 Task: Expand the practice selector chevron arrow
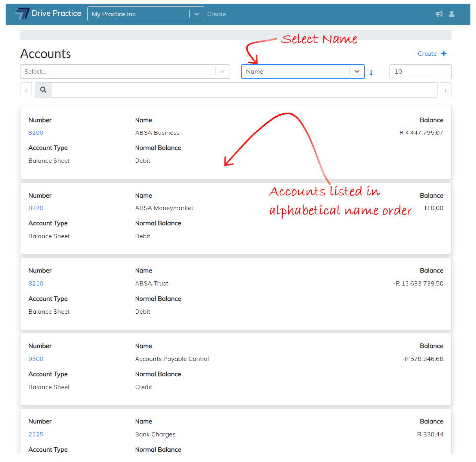(197, 14)
